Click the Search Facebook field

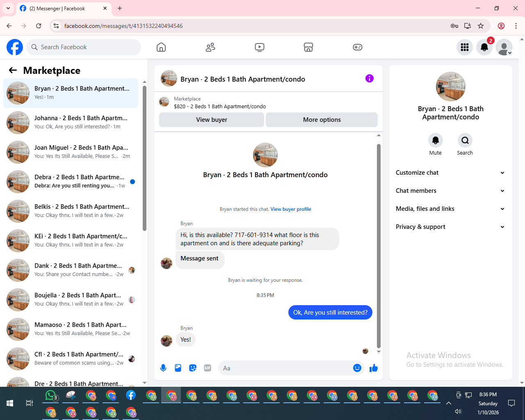pos(84,47)
